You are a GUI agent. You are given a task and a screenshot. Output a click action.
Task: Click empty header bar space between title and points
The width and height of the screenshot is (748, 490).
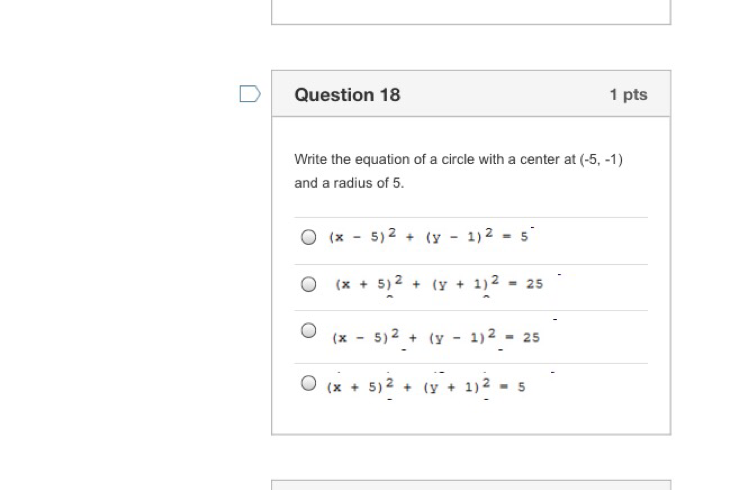coord(500,95)
